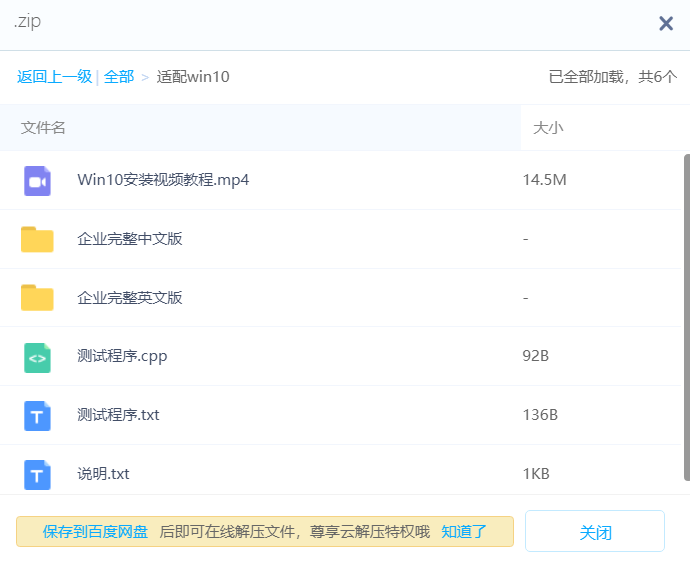Click the folder icon for 企业完整中文版
Image resolution: width=690 pixels, height=563 pixels.
click(37, 239)
